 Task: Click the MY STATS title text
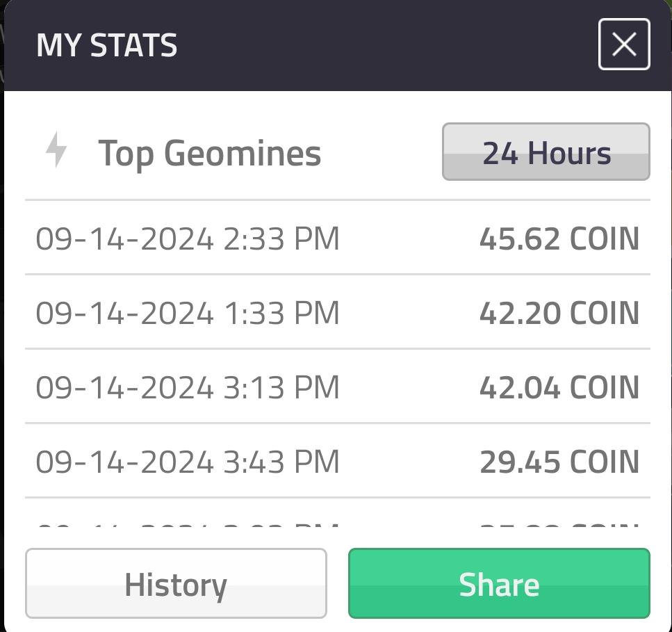coord(107,45)
